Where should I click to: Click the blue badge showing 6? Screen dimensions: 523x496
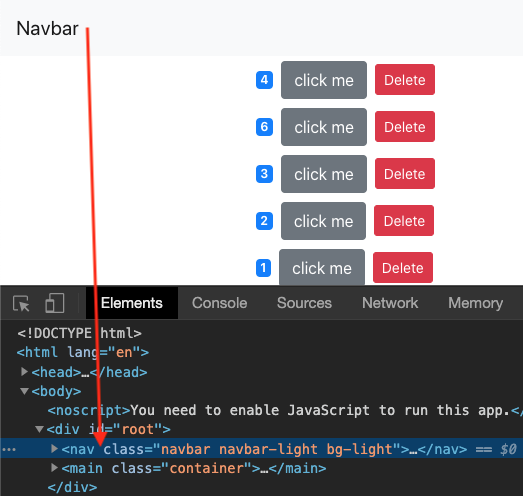click(264, 127)
